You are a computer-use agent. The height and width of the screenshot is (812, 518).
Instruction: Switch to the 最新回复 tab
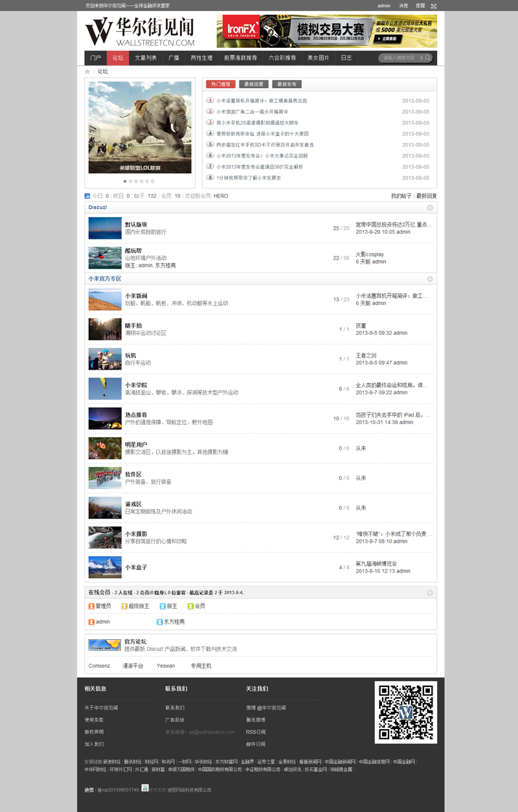(254, 84)
